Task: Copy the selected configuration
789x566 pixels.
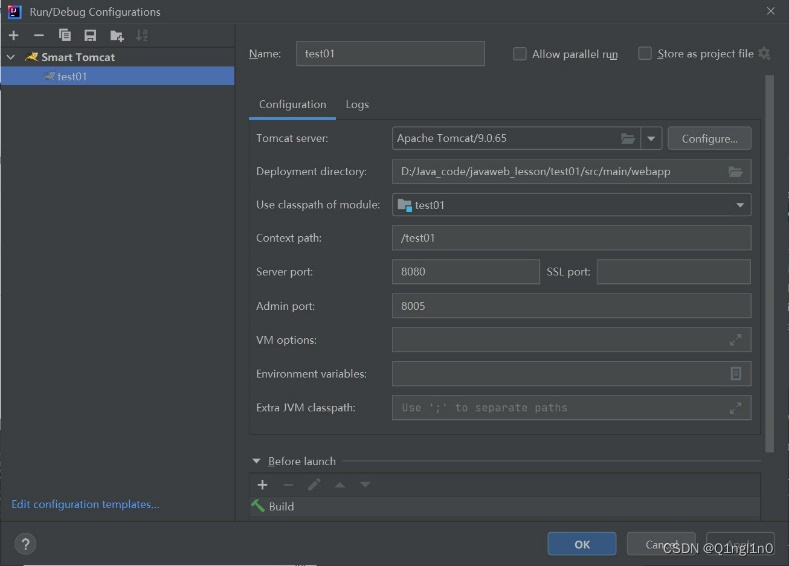Action: (64, 35)
